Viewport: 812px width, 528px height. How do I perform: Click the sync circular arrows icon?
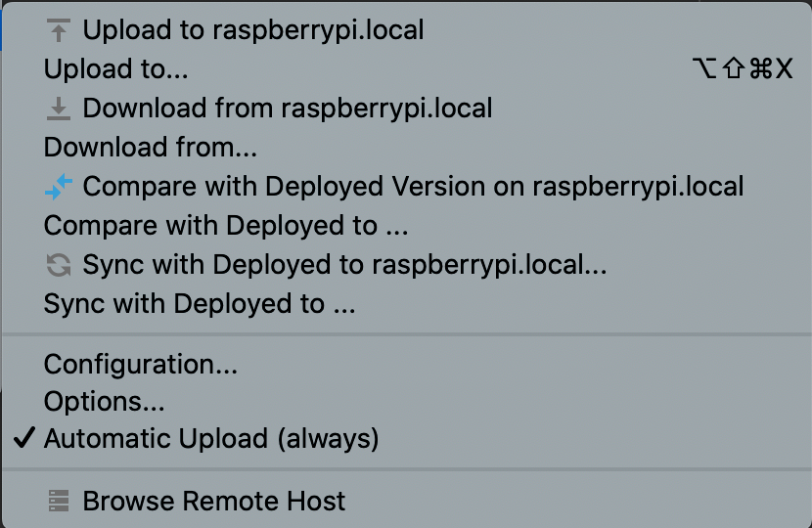59,265
